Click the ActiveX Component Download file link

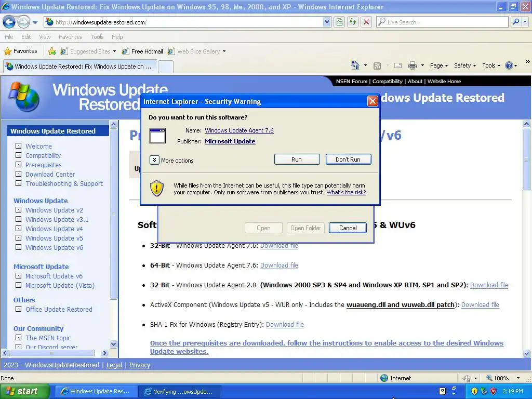point(480,304)
